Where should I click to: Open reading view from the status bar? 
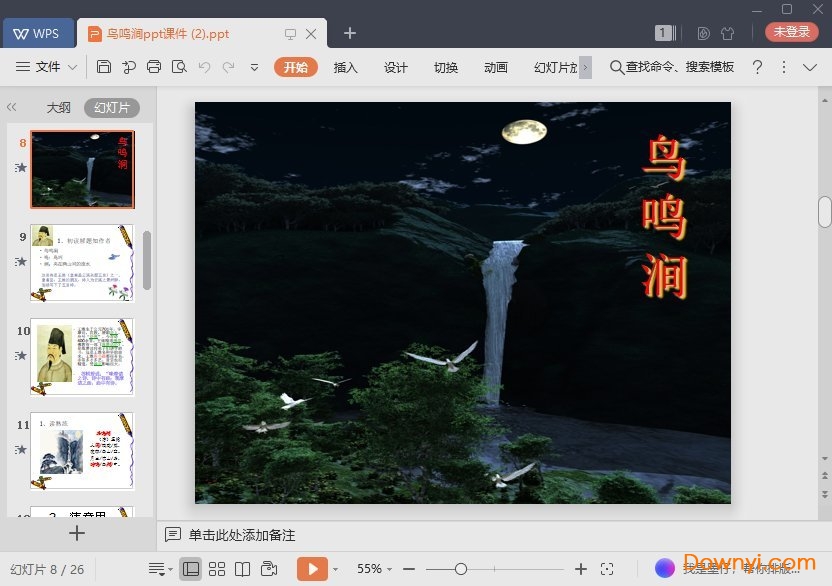(x=243, y=568)
